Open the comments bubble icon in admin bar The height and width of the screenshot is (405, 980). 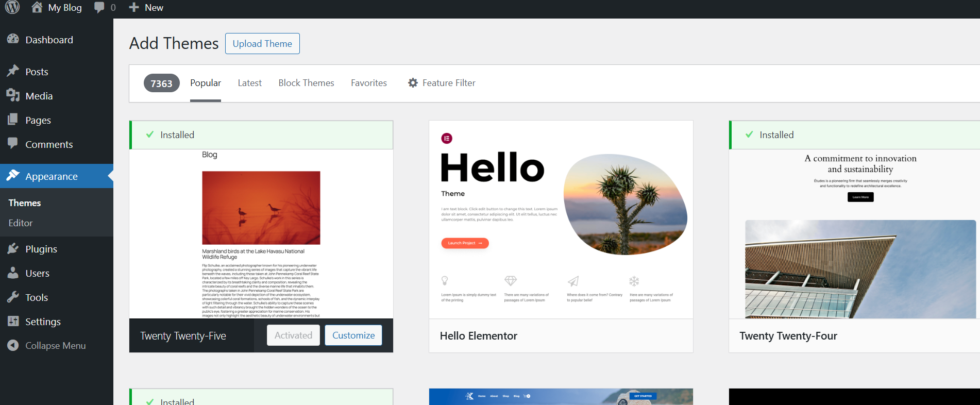click(99, 7)
